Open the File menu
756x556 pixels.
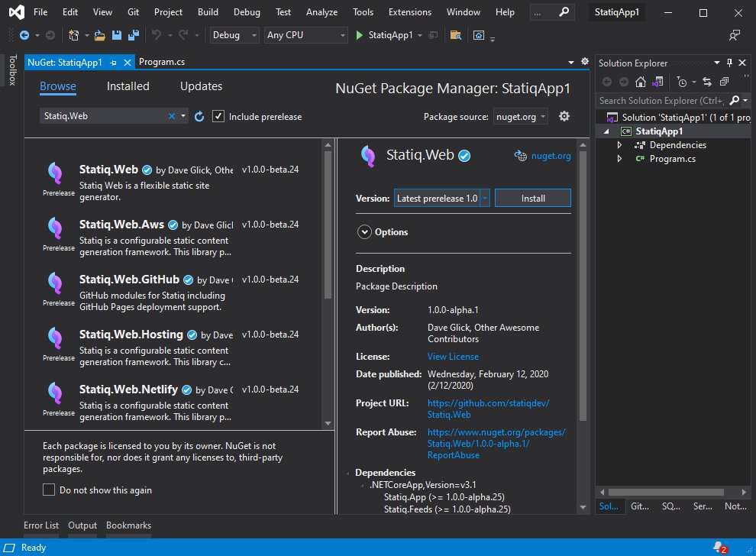point(40,12)
